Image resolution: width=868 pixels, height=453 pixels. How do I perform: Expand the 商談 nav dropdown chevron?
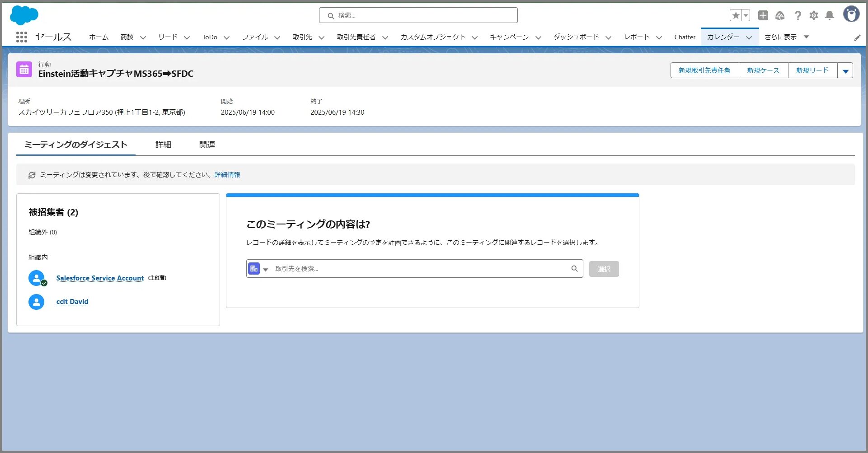coord(143,37)
